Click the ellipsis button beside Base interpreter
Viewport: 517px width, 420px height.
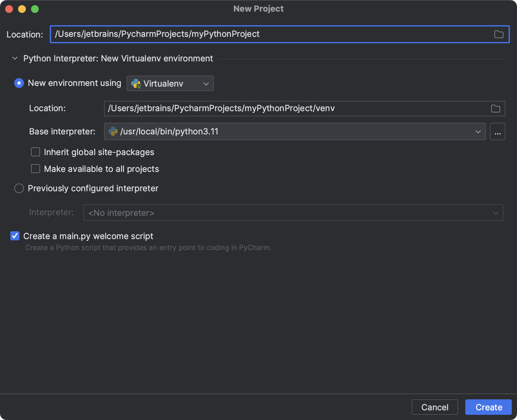497,132
